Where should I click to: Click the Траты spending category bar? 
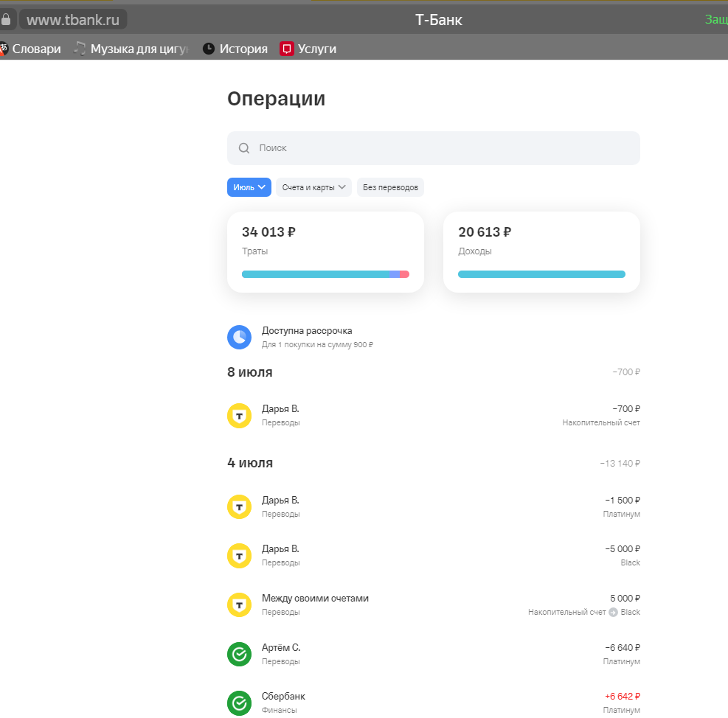coord(325,274)
